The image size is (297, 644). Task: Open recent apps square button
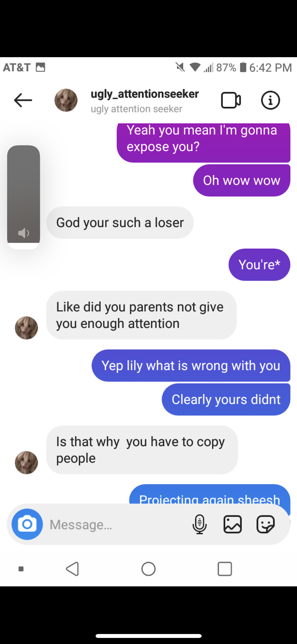(225, 569)
